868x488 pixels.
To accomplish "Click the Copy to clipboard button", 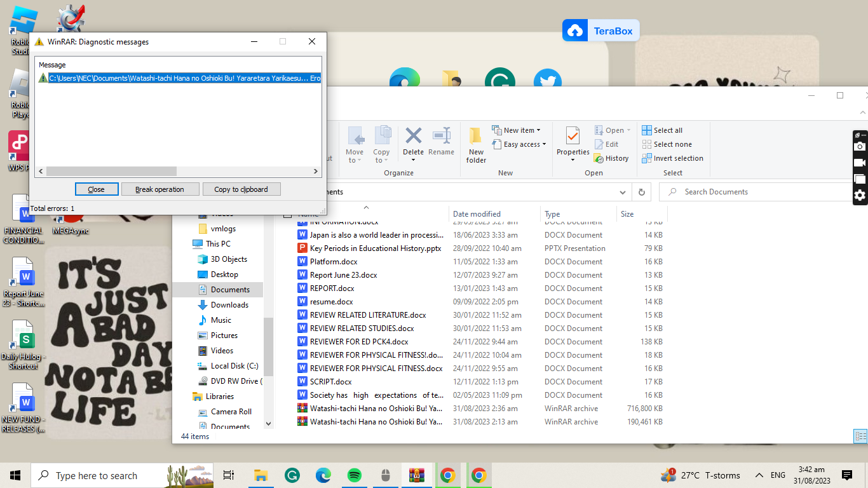I will pos(241,189).
